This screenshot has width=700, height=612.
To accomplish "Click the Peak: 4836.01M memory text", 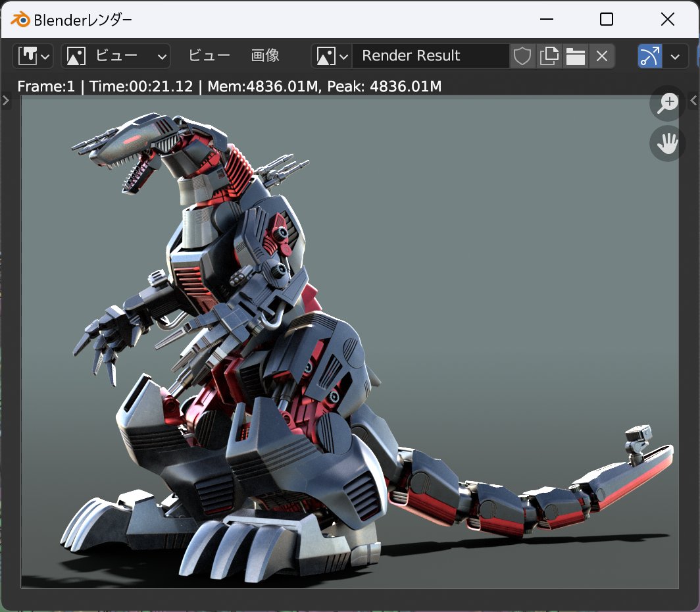I will [384, 87].
